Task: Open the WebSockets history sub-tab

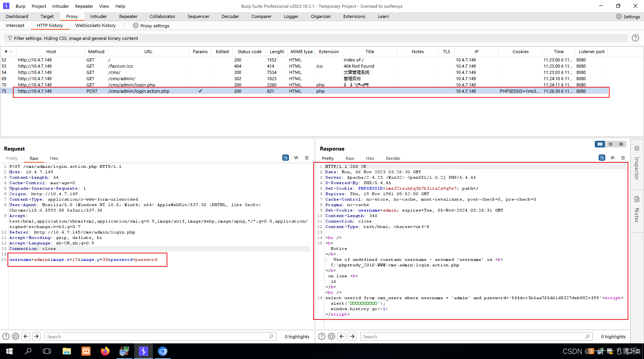Action: point(95,25)
